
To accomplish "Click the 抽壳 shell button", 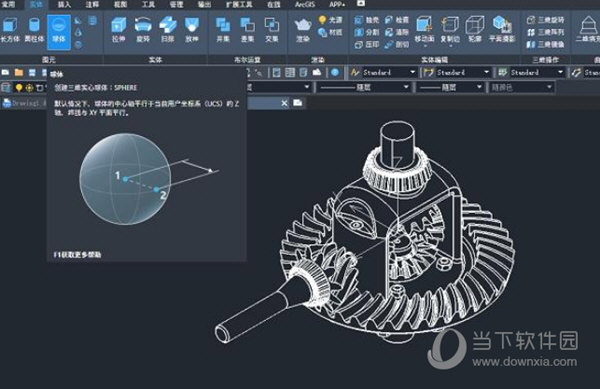I will 367,20.
